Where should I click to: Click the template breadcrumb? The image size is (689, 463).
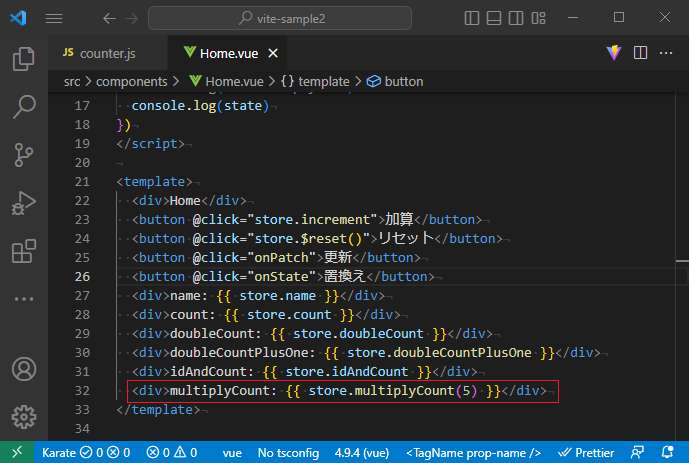point(315,82)
